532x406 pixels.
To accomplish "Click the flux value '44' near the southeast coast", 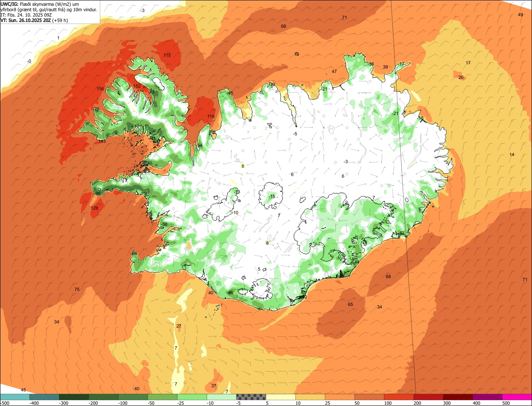I will (x=357, y=262).
